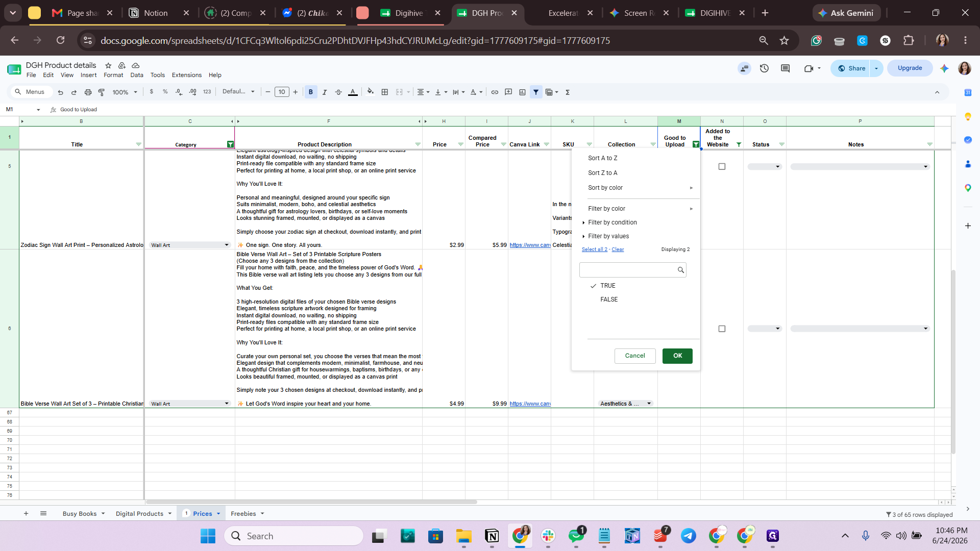This screenshot has height=551, width=980.
Task: Expand Filter by condition section
Action: [611, 222]
